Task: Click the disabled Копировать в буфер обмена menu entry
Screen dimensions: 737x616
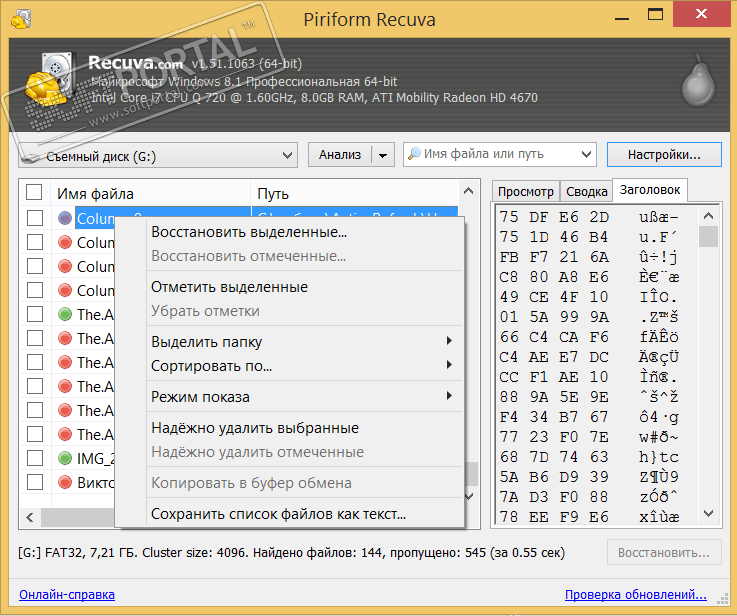Action: point(305,483)
